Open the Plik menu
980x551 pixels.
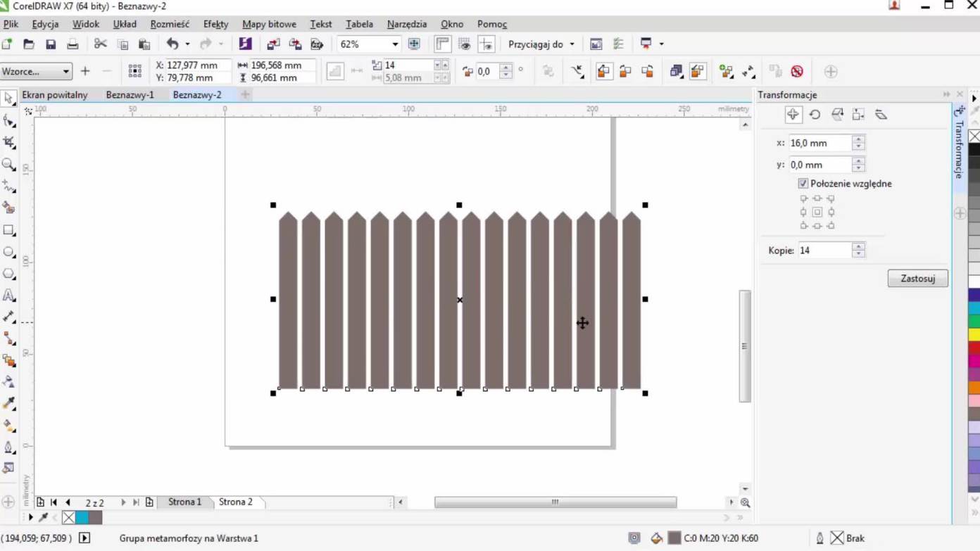[11, 24]
